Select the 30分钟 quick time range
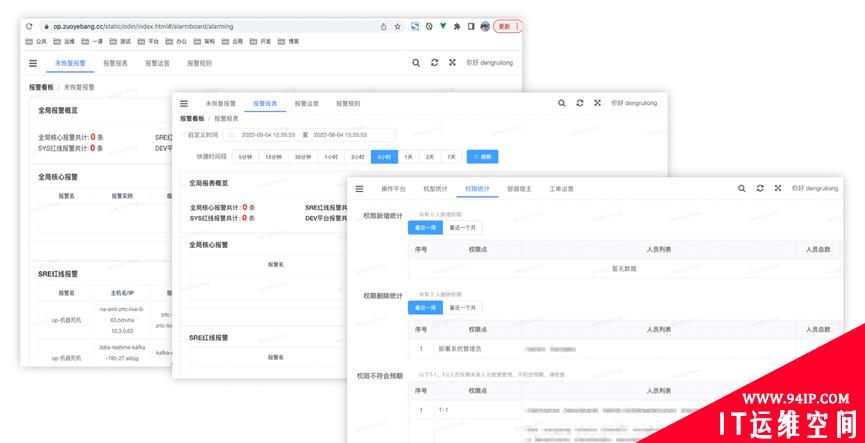The height and width of the screenshot is (443, 865). click(x=303, y=157)
